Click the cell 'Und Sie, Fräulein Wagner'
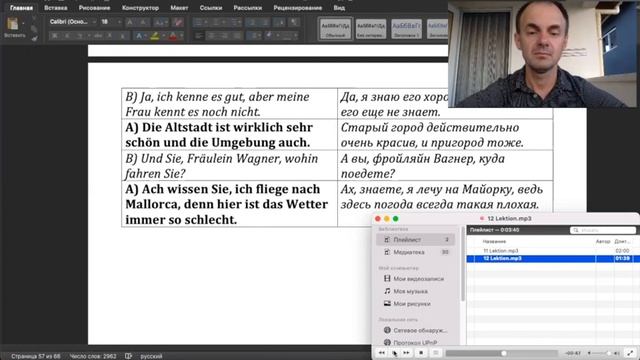The image size is (640, 360). [x=230, y=166]
